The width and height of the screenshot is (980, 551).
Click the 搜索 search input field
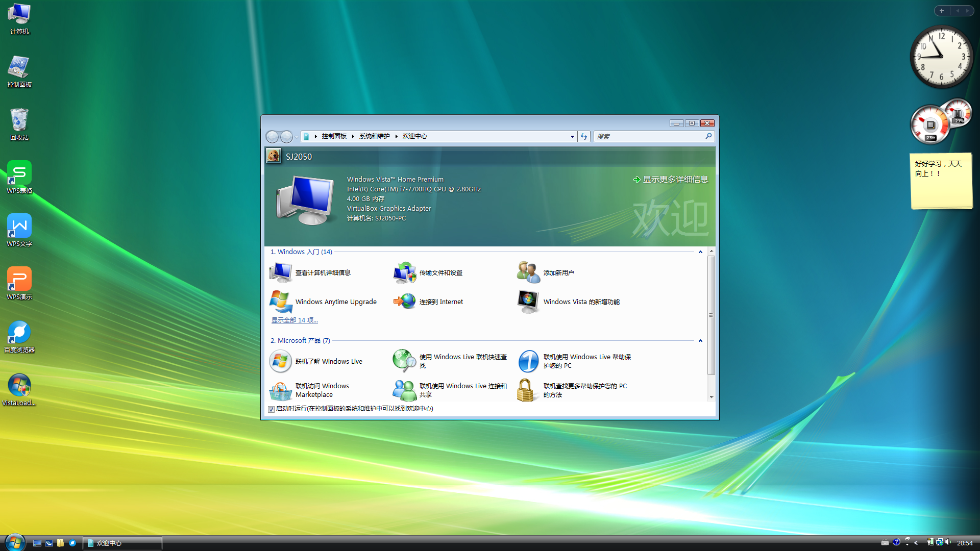tap(649, 137)
